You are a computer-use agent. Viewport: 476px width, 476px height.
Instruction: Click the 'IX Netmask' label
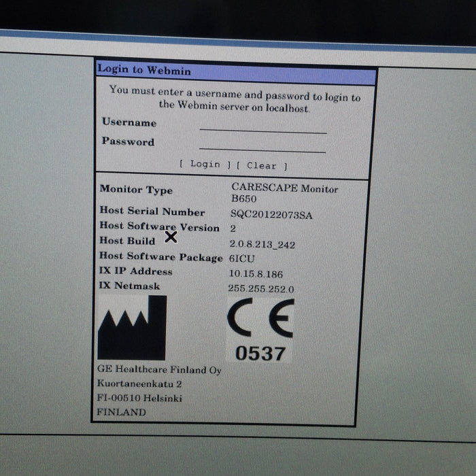129,286
